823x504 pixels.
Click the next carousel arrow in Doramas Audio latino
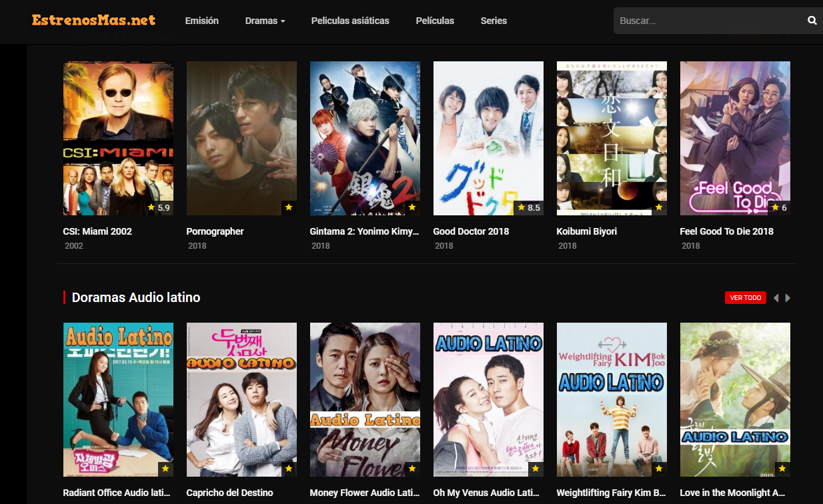click(x=788, y=298)
